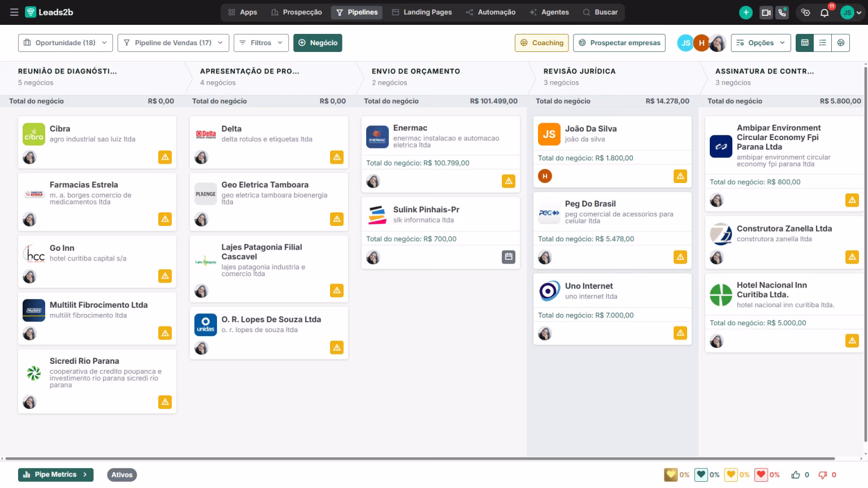868x488 pixels.
Task: Open the phone dialer icon
Action: tap(783, 12)
